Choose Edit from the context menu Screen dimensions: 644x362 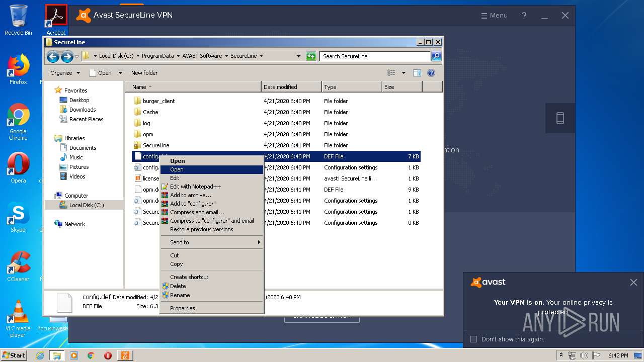click(212, 178)
